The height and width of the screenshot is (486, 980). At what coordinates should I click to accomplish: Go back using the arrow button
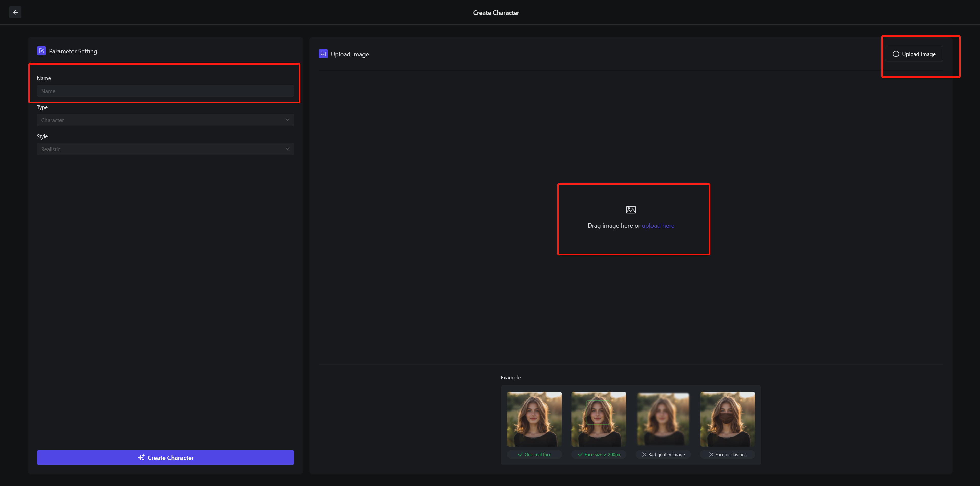(15, 13)
